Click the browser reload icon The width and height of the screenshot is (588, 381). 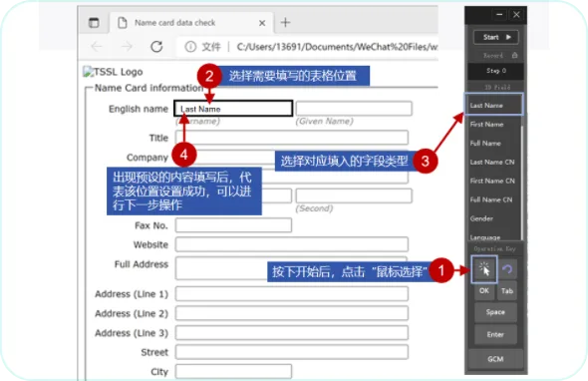tap(156, 47)
